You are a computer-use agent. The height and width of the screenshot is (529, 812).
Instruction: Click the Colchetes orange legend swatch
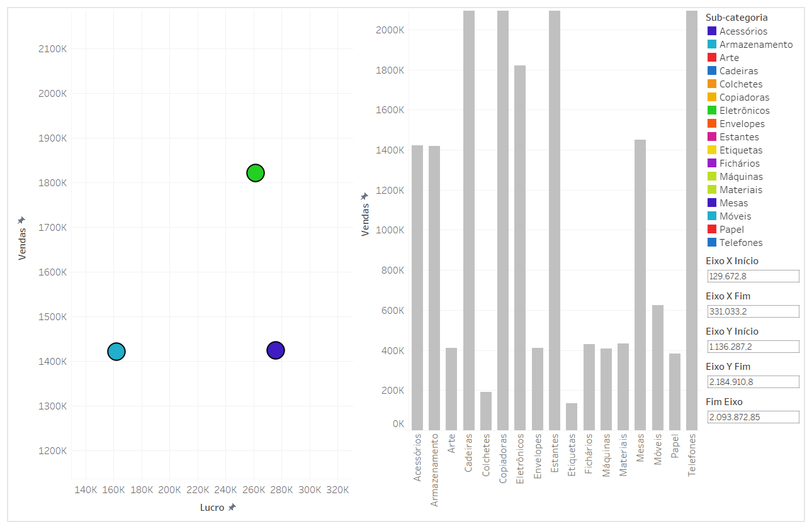(x=712, y=84)
